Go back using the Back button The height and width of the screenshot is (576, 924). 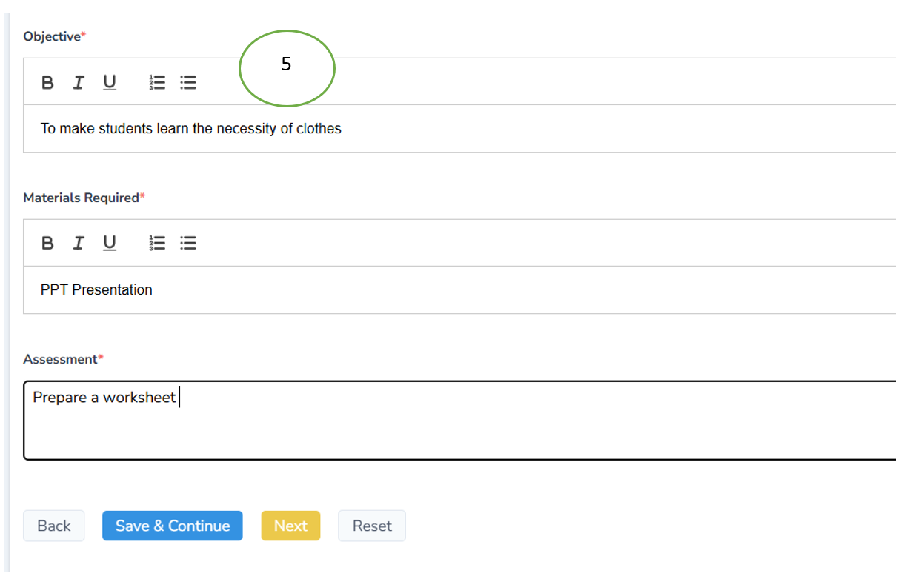[53, 526]
